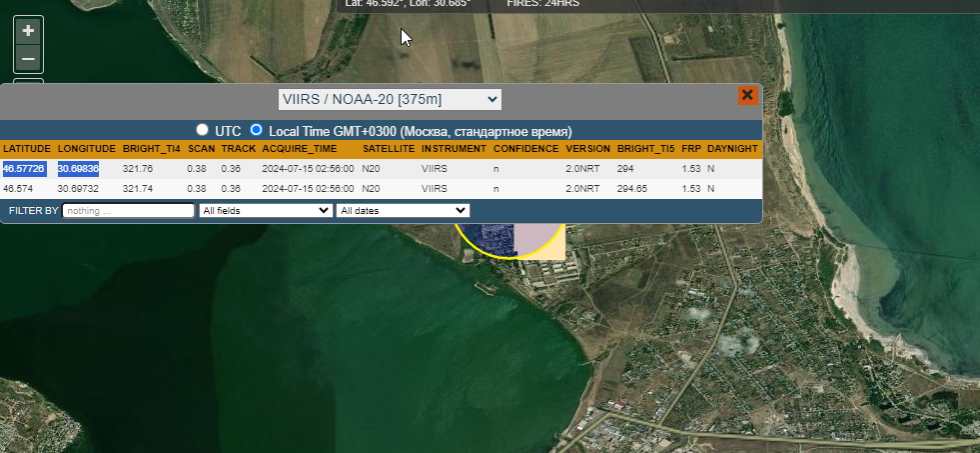Image resolution: width=980 pixels, height=453 pixels.
Task: Expand the All fields dropdown
Action: (x=266, y=211)
